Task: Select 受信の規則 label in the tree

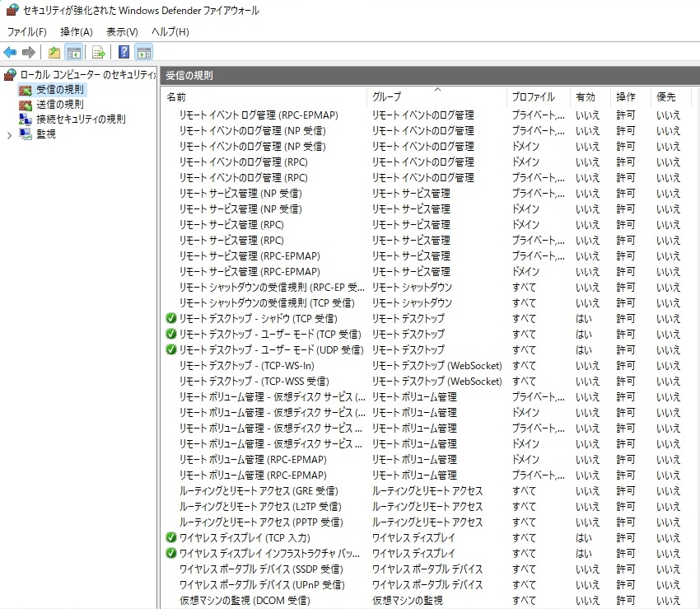Action: (x=60, y=90)
